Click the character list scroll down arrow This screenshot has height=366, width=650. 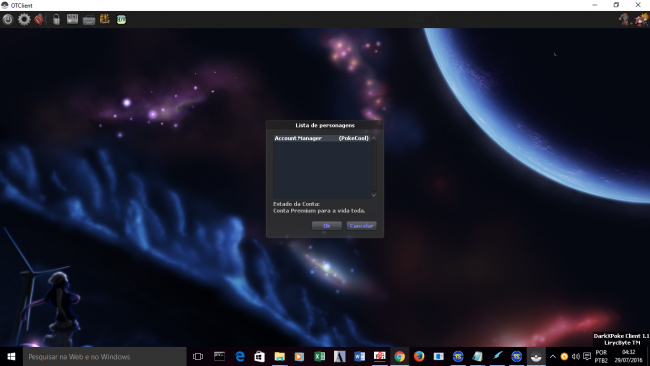click(374, 195)
